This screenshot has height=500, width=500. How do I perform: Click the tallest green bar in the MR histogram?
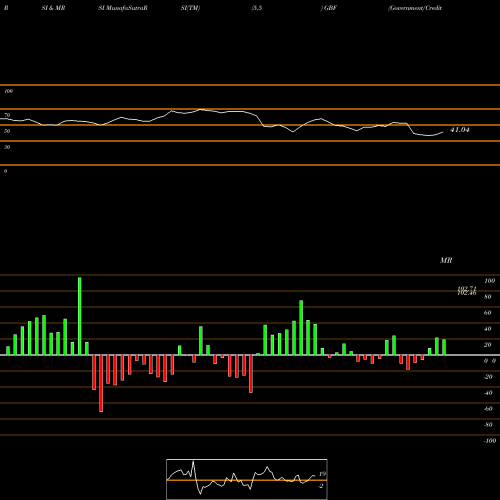(79, 316)
